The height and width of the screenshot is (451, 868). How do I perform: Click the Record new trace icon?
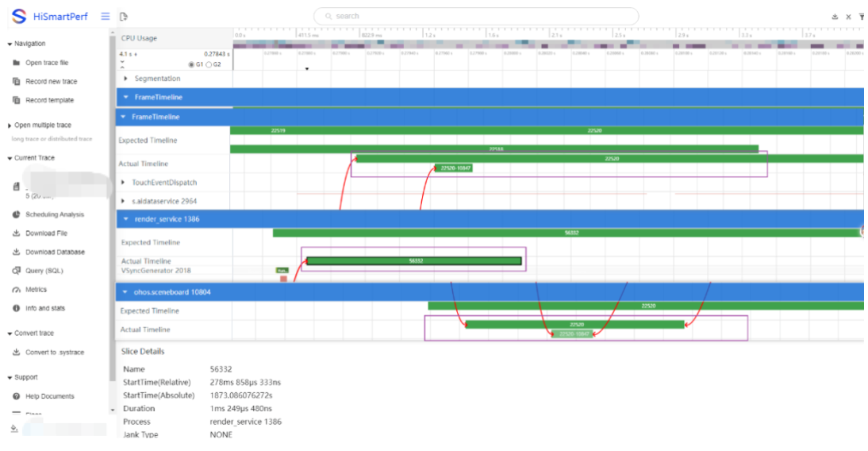(x=16, y=82)
